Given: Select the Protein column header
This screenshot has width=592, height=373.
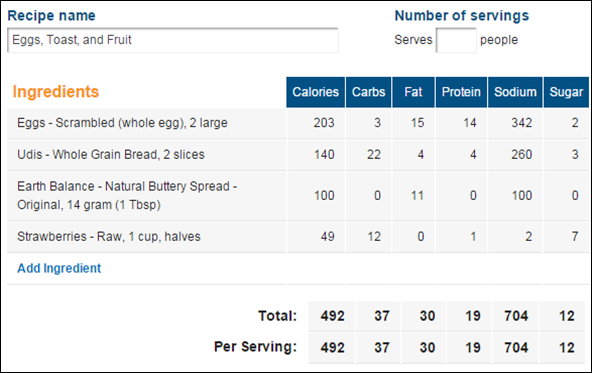Looking at the screenshot, I should click(461, 92).
